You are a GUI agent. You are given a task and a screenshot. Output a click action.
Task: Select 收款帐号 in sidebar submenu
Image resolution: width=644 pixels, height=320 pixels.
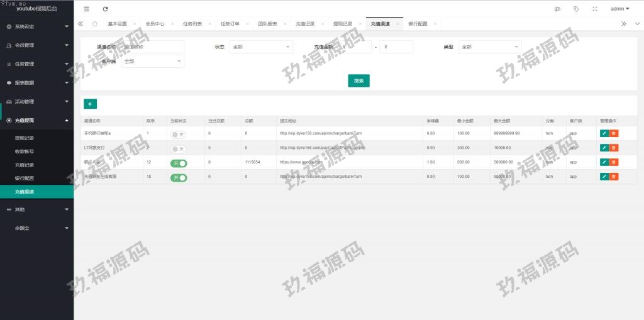click(x=25, y=152)
